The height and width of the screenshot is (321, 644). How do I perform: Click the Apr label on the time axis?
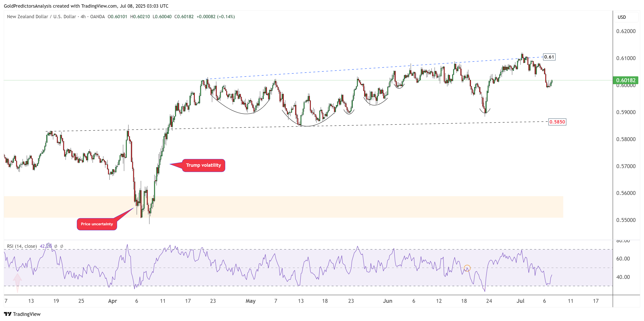112,301
